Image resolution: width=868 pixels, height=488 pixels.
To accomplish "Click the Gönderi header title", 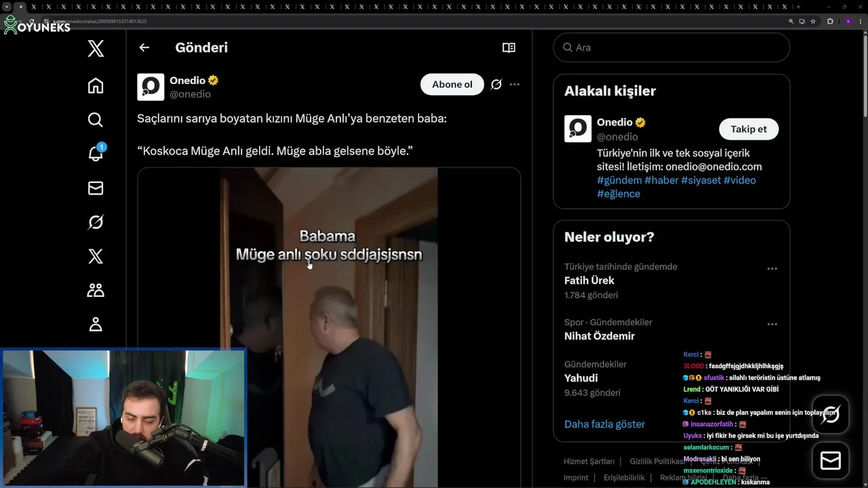I will click(x=201, y=47).
